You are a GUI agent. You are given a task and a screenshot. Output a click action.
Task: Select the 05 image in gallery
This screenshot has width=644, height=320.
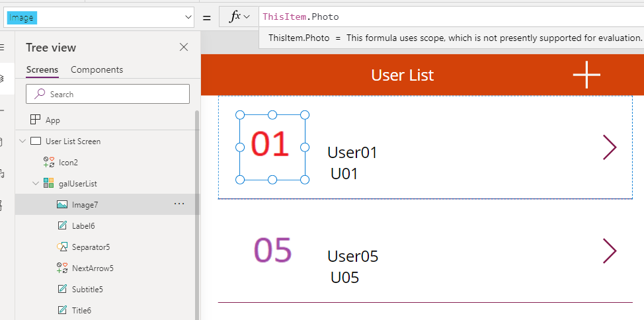pyautogui.click(x=272, y=251)
